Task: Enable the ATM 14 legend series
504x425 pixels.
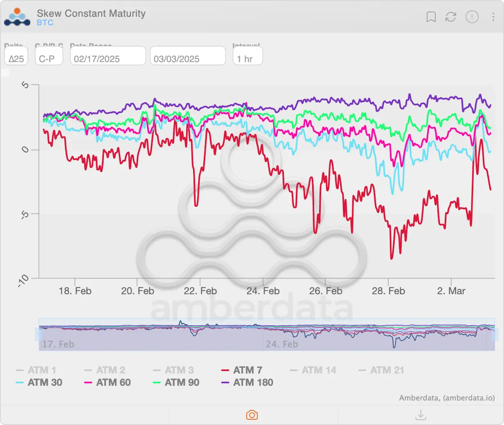Action: point(313,370)
